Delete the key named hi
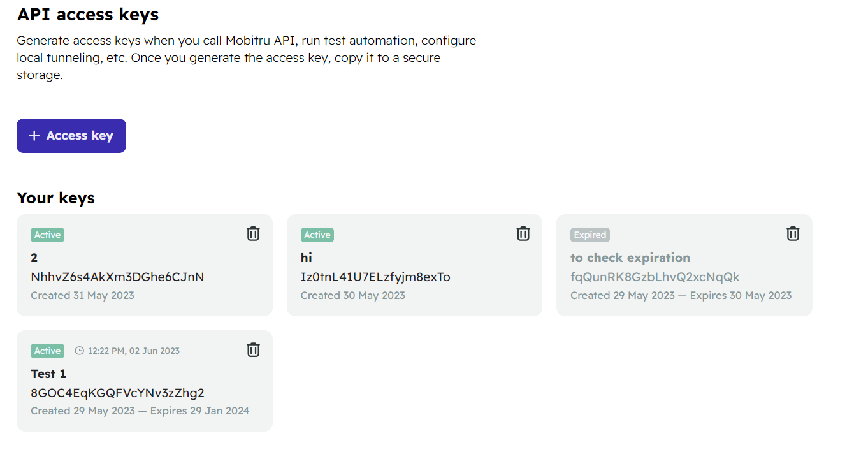 pyautogui.click(x=523, y=233)
